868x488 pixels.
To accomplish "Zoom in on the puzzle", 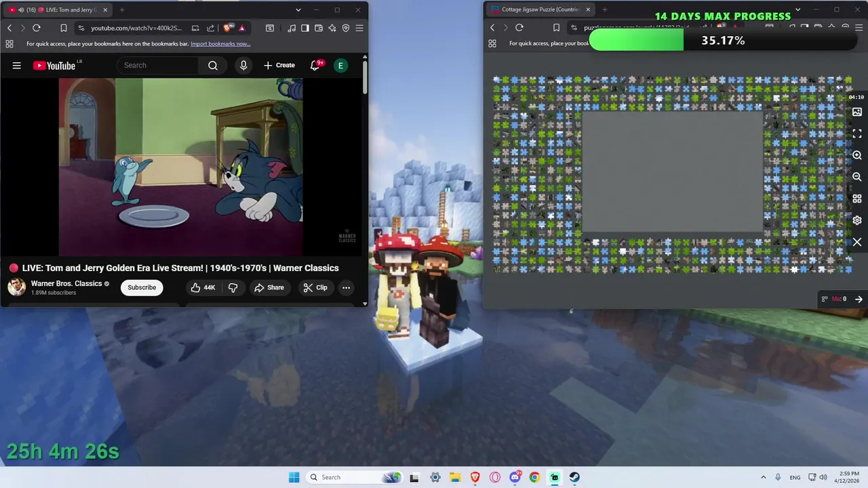I will coord(857,155).
